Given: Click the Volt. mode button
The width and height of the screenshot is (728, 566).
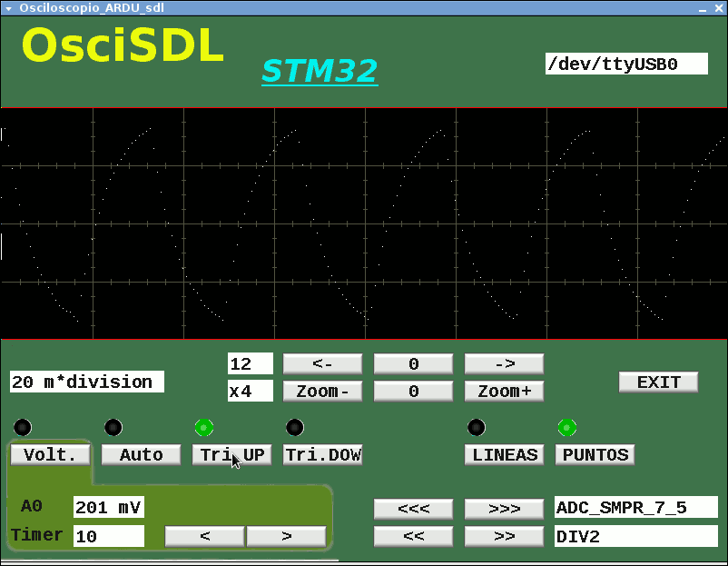Looking at the screenshot, I should [x=50, y=454].
